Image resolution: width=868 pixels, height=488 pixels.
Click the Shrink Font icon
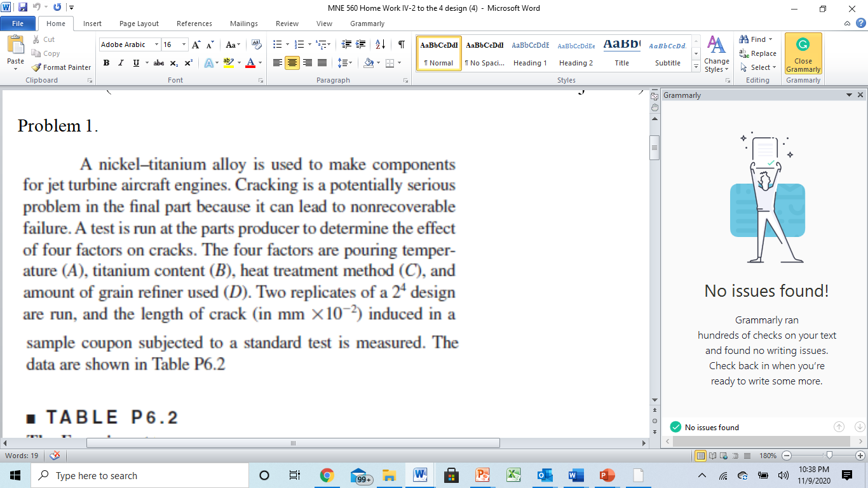coord(210,44)
